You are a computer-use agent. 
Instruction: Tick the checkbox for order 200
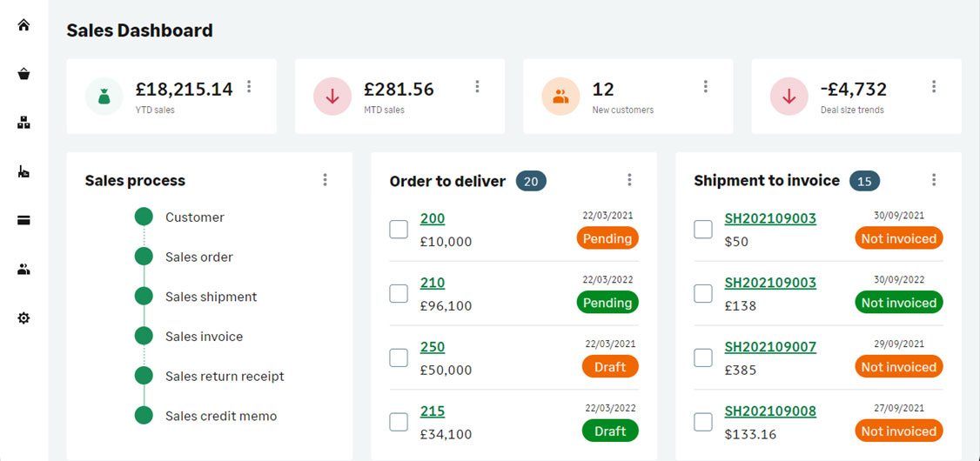[399, 230]
